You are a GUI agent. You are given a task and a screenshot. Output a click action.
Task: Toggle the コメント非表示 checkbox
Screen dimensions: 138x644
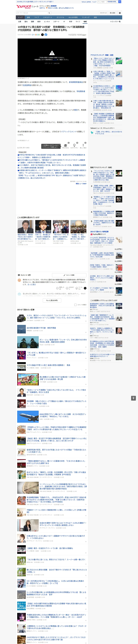75,305
